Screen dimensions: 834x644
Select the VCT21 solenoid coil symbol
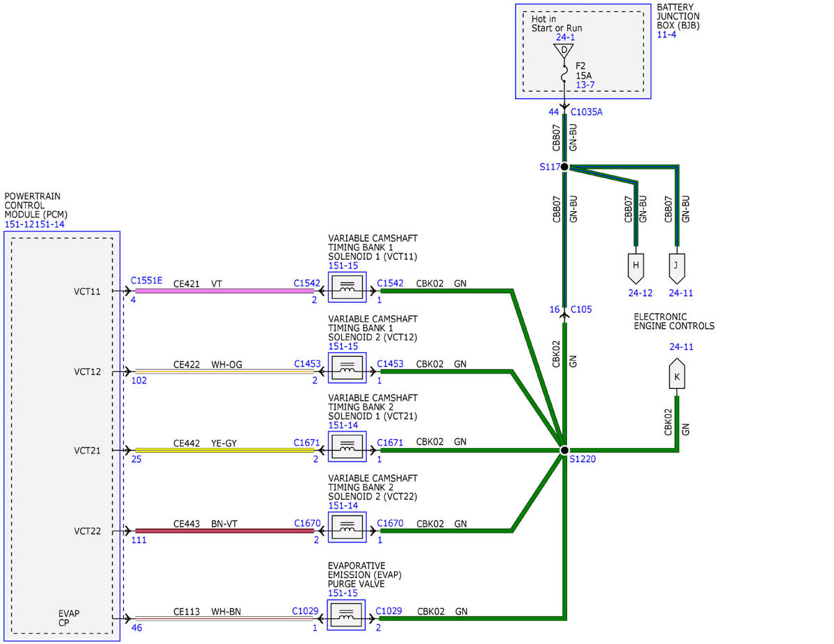[x=347, y=447]
